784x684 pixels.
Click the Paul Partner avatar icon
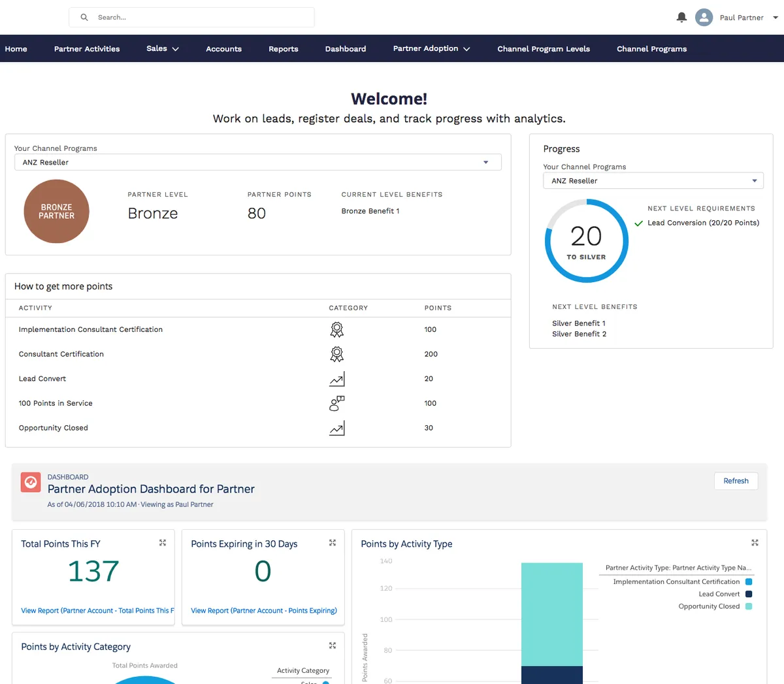coord(704,18)
